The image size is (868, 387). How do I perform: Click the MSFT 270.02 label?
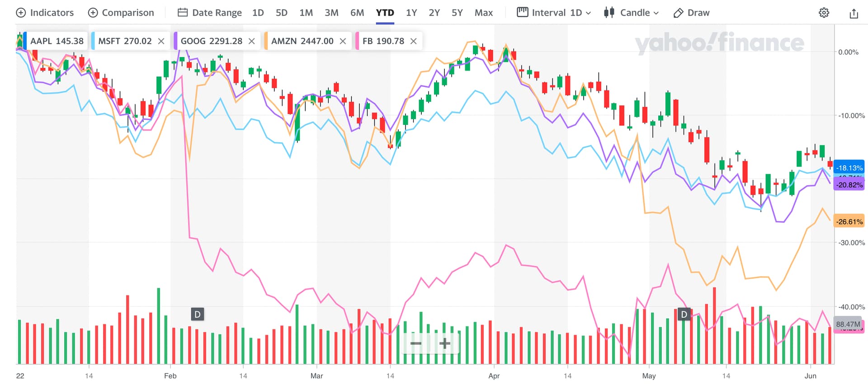(125, 41)
